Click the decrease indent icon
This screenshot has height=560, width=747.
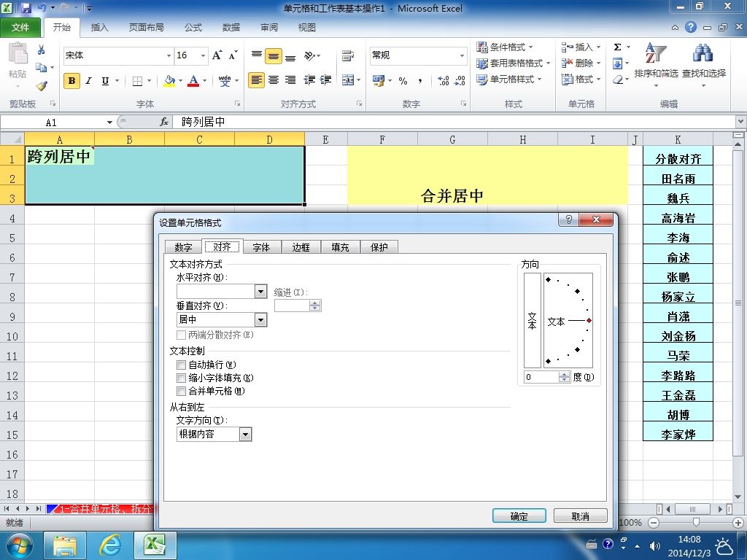(309, 80)
